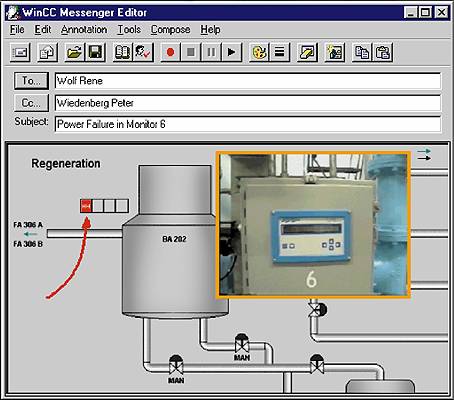Viewport: 454px width, 400px height.
Task: Click the Regeneration heading text
Action: tap(66, 164)
